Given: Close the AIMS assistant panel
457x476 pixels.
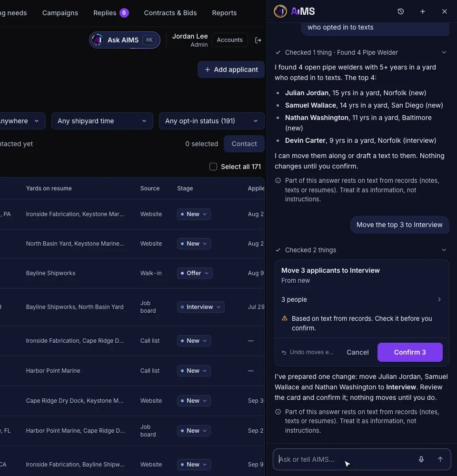Looking at the screenshot, I should [444, 11].
